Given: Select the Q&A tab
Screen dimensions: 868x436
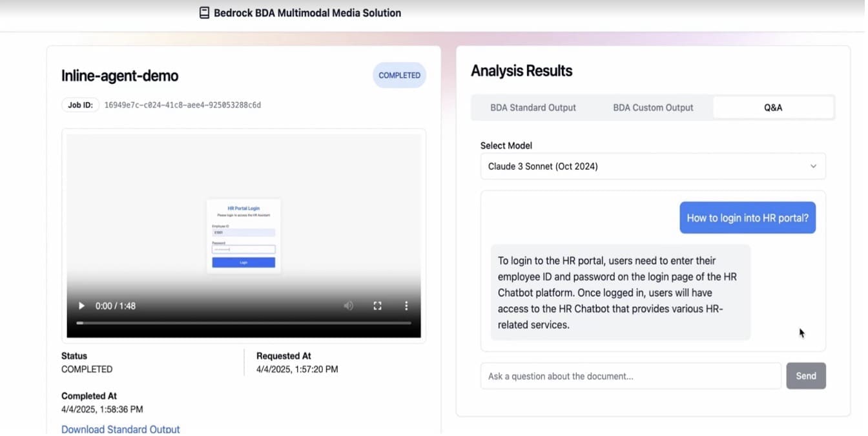Looking at the screenshot, I should click(772, 108).
